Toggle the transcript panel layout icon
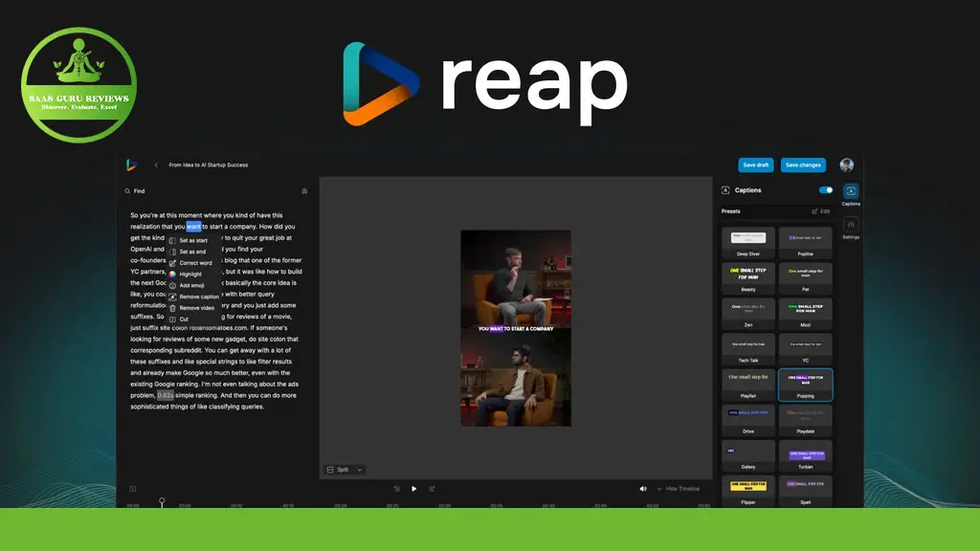 pos(132,489)
